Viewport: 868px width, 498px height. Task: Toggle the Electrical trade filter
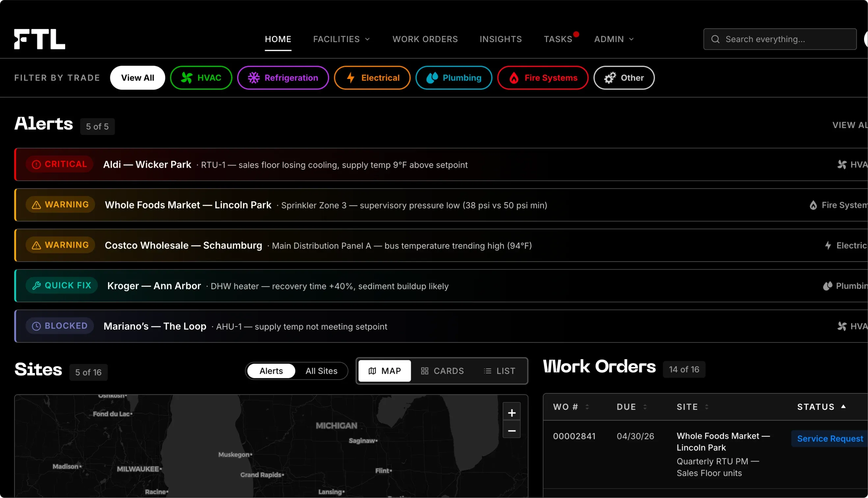[372, 78]
